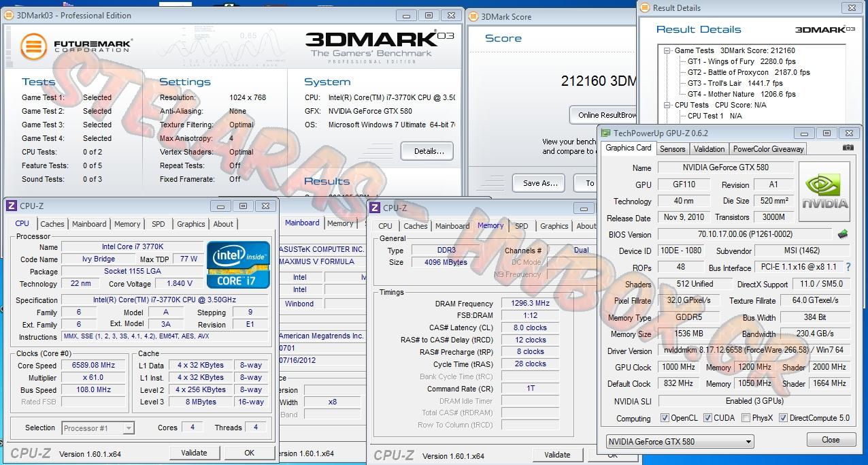Screen dimensions: 868x465
Task: Click the title bar icon of the 3DMark Score window
Action: (x=473, y=17)
